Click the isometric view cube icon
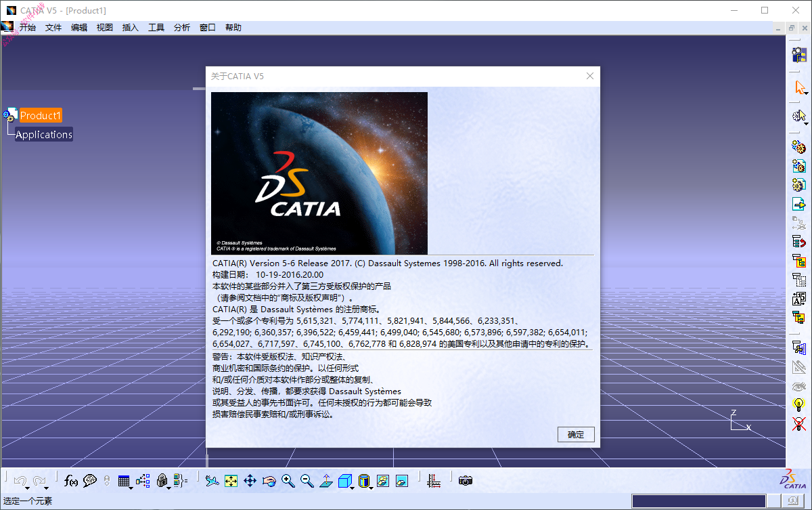The width and height of the screenshot is (812, 510). [x=344, y=481]
